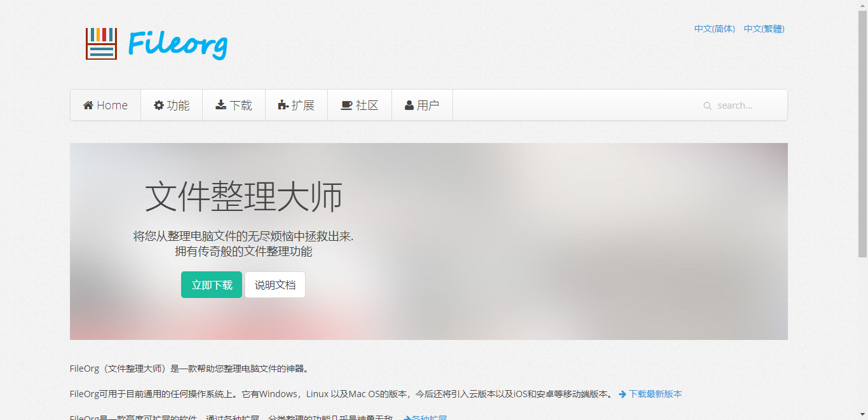This screenshot has width=868, height=420.
Task: Open the 说明文档 documentation page
Action: [x=275, y=284]
